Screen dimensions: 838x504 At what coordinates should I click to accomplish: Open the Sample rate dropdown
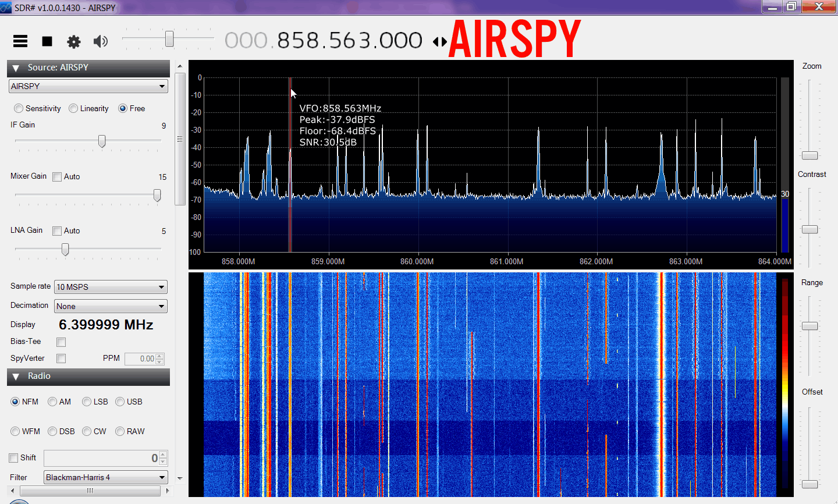111,287
